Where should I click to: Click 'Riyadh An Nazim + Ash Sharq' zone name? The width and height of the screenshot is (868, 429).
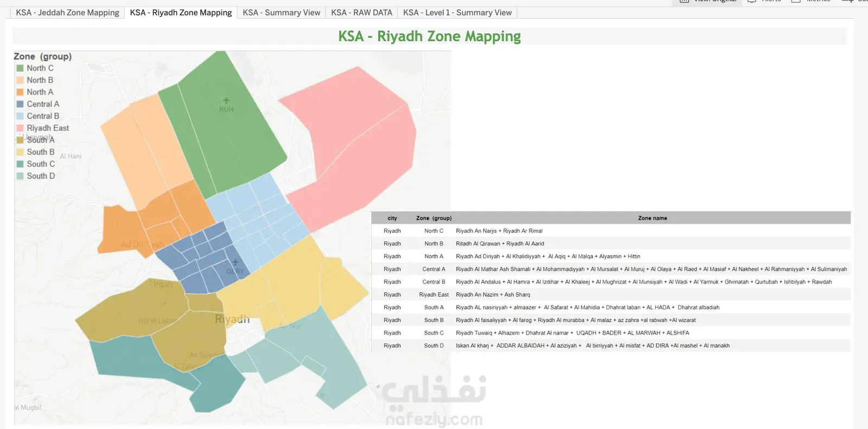493,295
